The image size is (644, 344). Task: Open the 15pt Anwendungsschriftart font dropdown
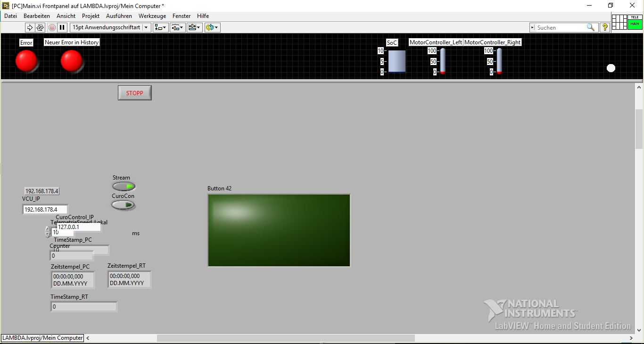[x=111, y=27]
